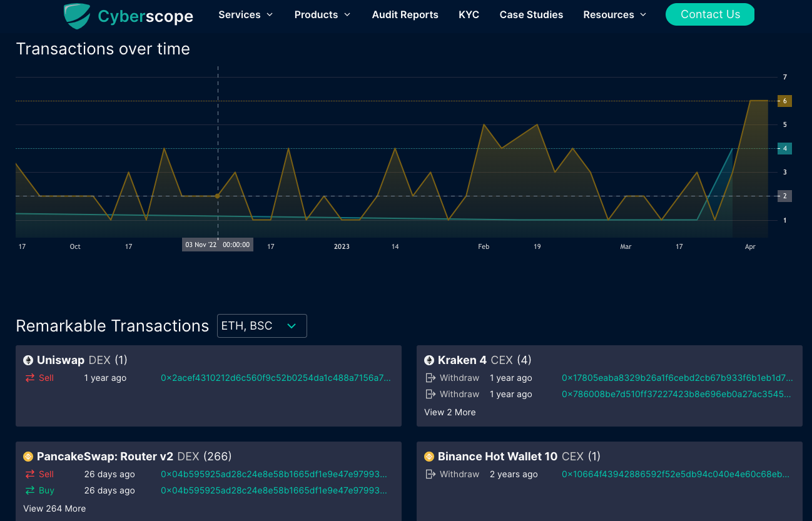
Task: Click the red swap icon in PancakeSwap Sell row
Action: pos(29,474)
